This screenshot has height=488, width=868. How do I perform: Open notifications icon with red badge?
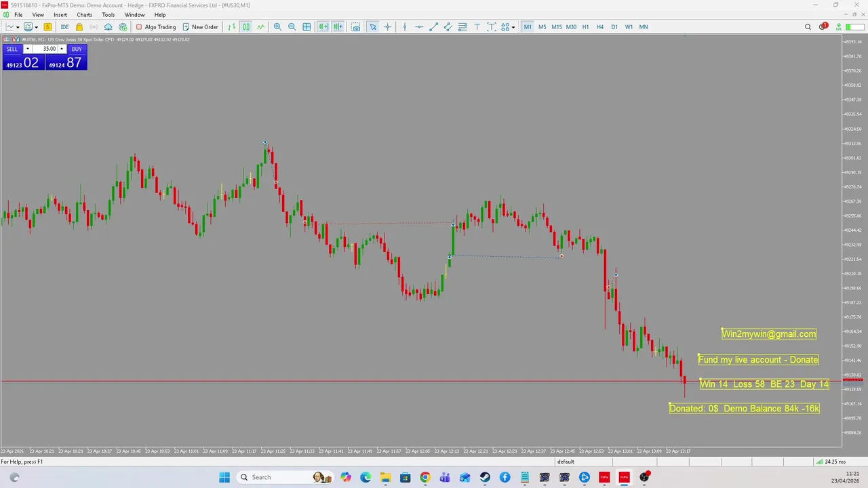(x=823, y=27)
